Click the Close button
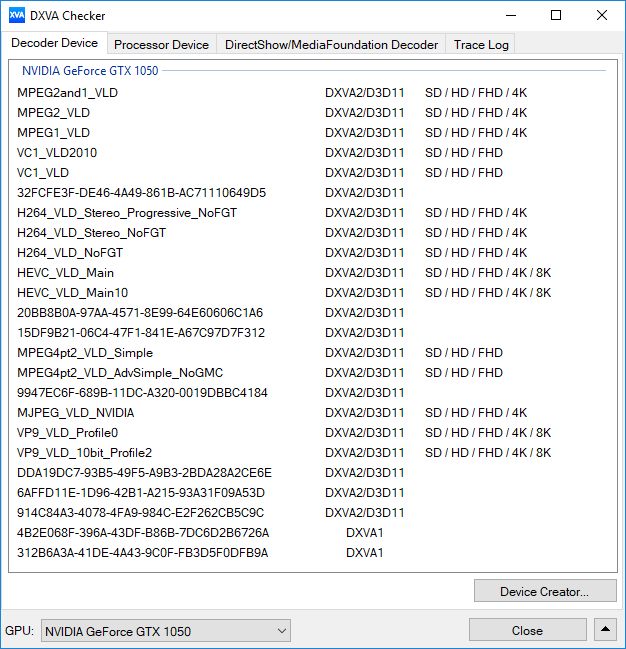The height and width of the screenshot is (649, 626). [x=527, y=630]
